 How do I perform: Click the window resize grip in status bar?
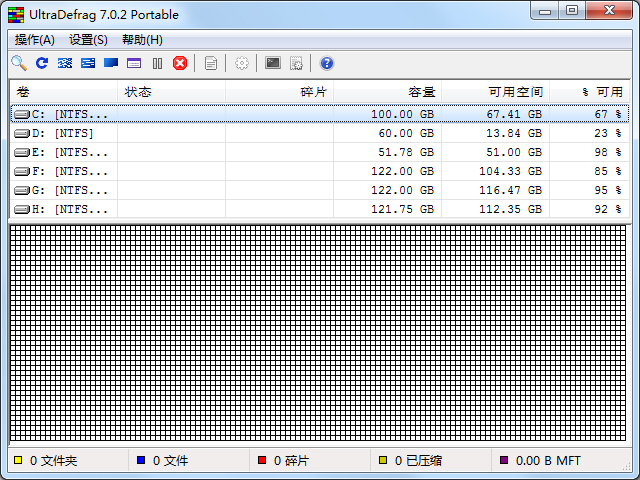click(627, 466)
